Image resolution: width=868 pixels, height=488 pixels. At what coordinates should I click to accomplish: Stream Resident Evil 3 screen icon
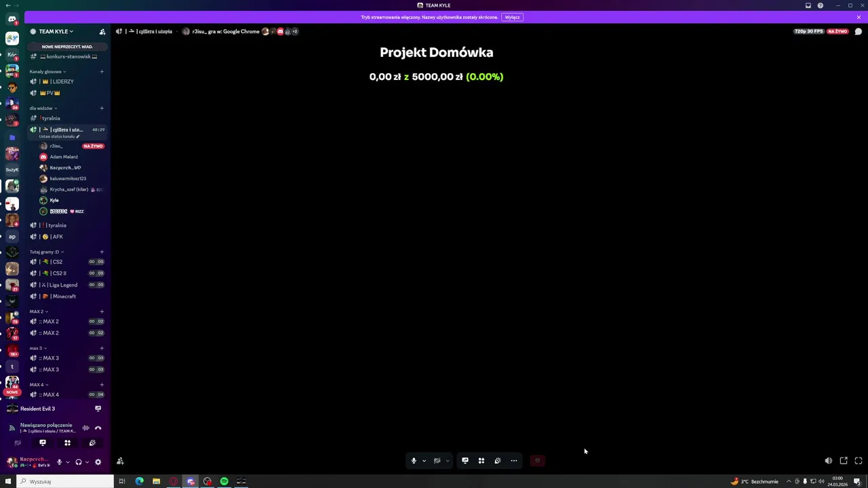(98, 409)
